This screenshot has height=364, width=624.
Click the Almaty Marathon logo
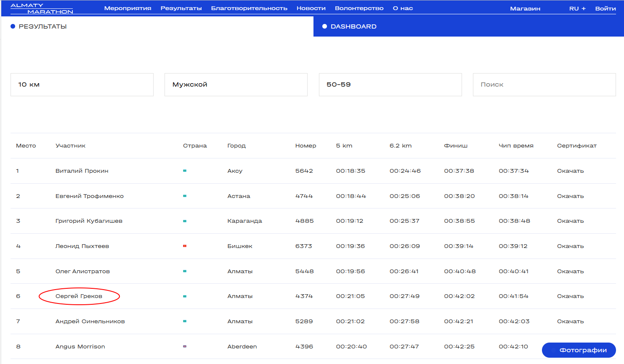(42, 8)
